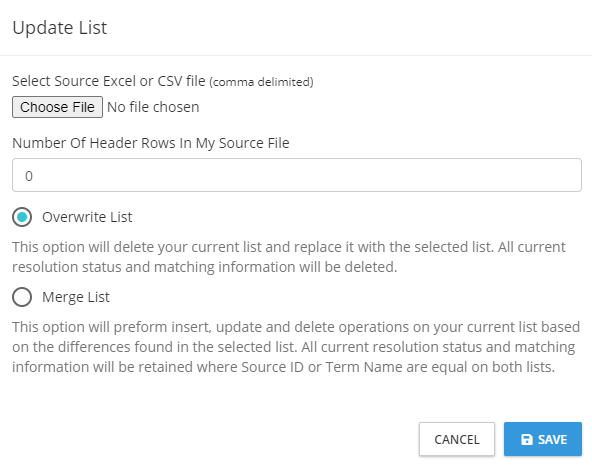592x465 pixels.
Task: Click the 'Select Source Excel or CSV' label
Action: (x=109, y=81)
